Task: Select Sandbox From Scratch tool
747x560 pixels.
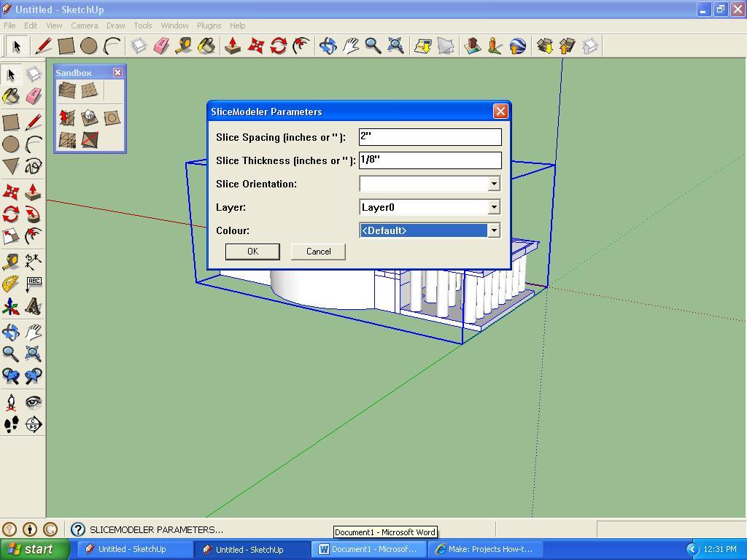Action: tap(89, 90)
